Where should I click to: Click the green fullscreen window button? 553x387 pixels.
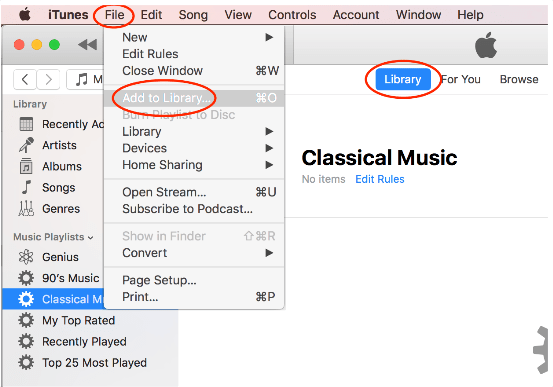pyautogui.click(x=54, y=45)
